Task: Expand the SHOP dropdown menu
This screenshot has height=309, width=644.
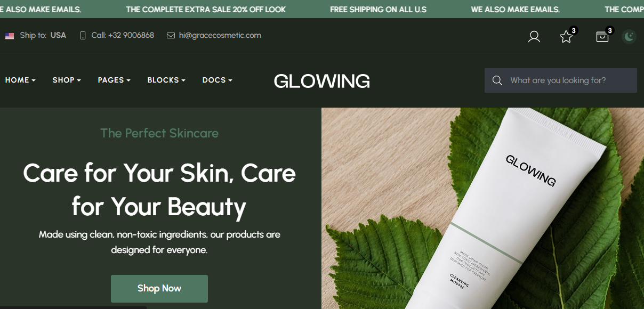Action: [x=67, y=80]
